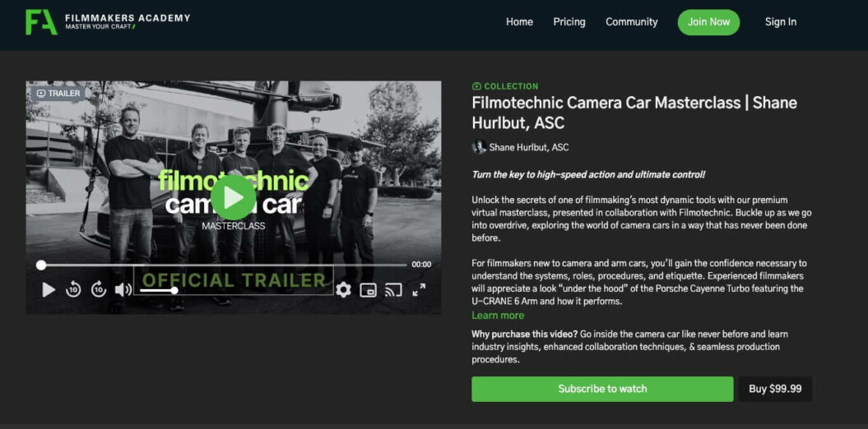Image resolution: width=868 pixels, height=429 pixels.
Task: Play the trailer with the green play button
Action: click(x=233, y=197)
